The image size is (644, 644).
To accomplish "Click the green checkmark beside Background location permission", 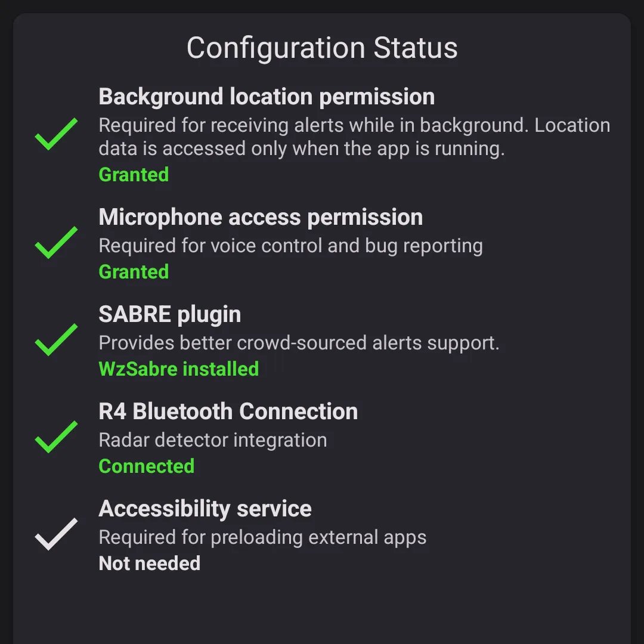I will [x=56, y=134].
